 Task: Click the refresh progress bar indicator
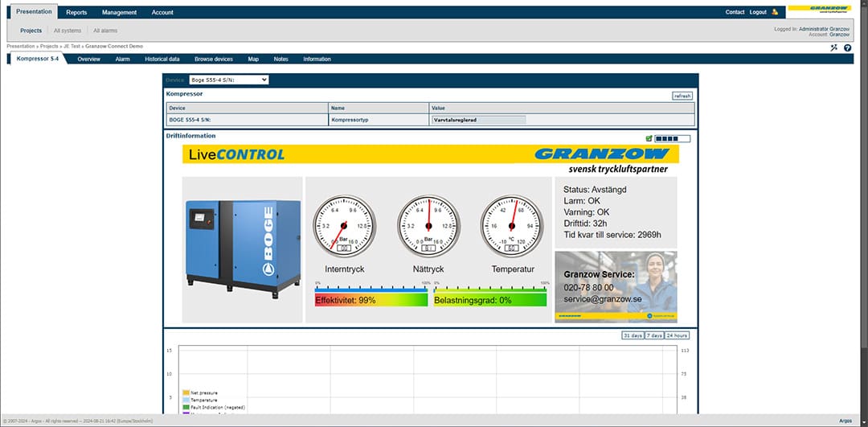672,138
